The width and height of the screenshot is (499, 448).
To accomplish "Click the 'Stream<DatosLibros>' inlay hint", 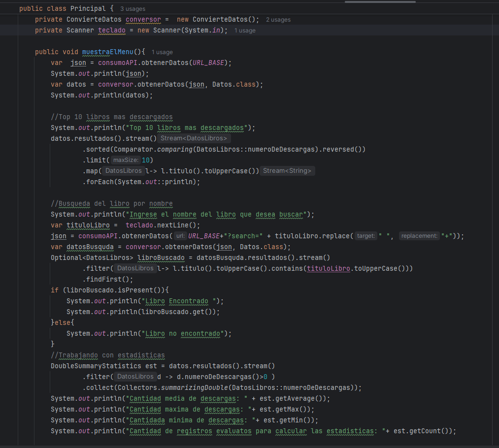I will coord(194,138).
